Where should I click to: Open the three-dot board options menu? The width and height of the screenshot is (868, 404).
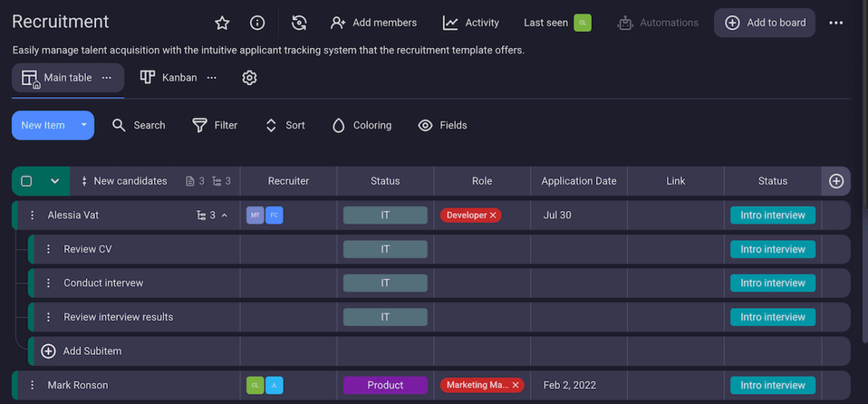click(x=836, y=23)
